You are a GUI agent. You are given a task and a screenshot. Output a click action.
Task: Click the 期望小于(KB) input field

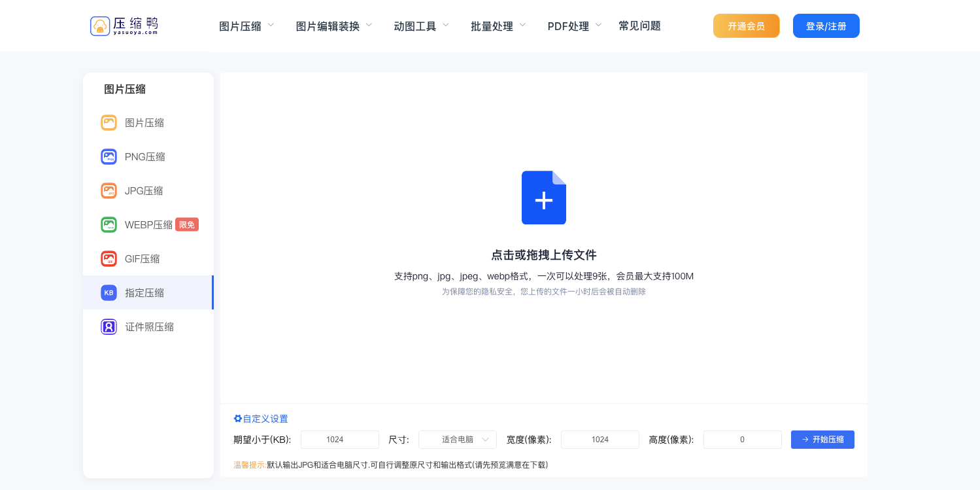[x=340, y=440]
